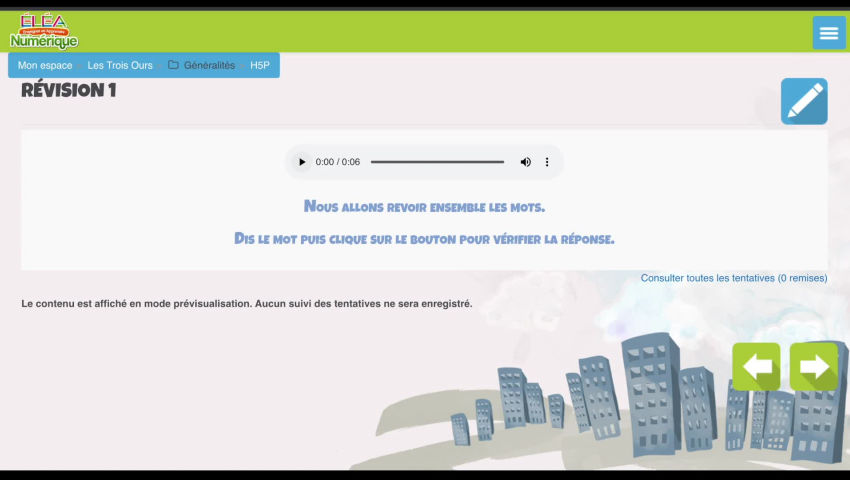Open Mon espace in the breadcrumb
The image size is (850, 480).
45,65
